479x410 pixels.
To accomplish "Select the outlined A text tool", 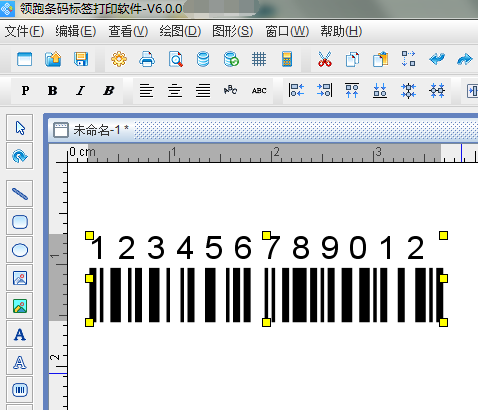I will click(20, 362).
